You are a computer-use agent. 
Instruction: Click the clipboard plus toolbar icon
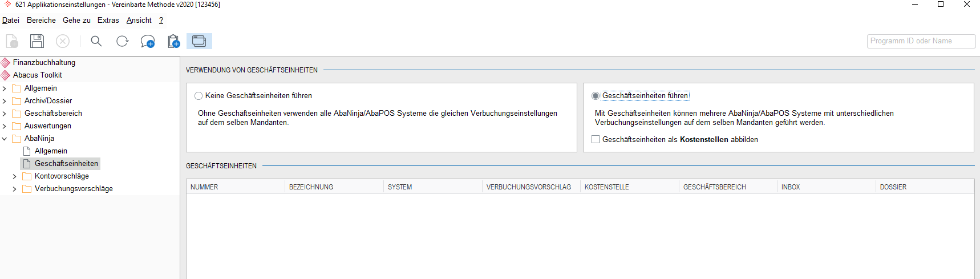coord(174,41)
